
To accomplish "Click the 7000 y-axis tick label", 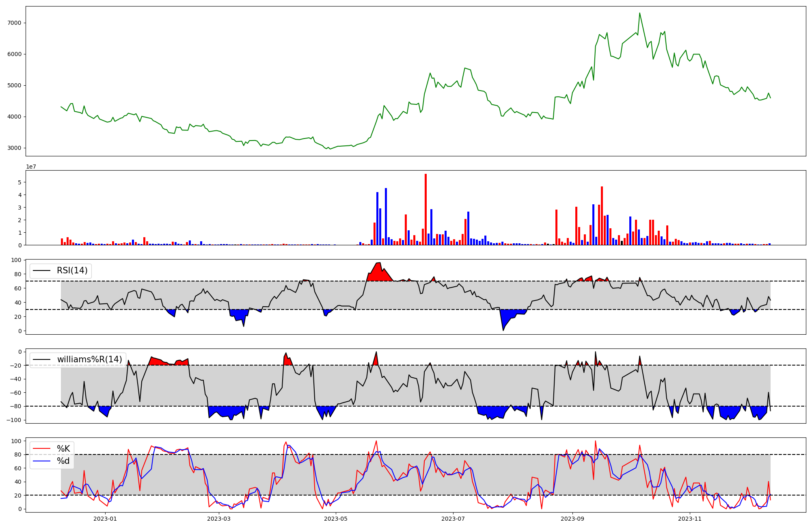I will pos(14,23).
